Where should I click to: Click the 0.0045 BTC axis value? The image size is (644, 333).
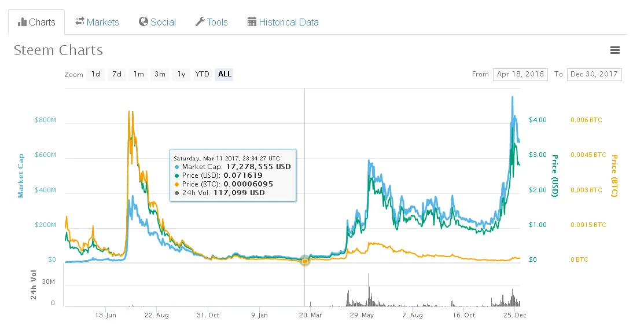(588, 155)
